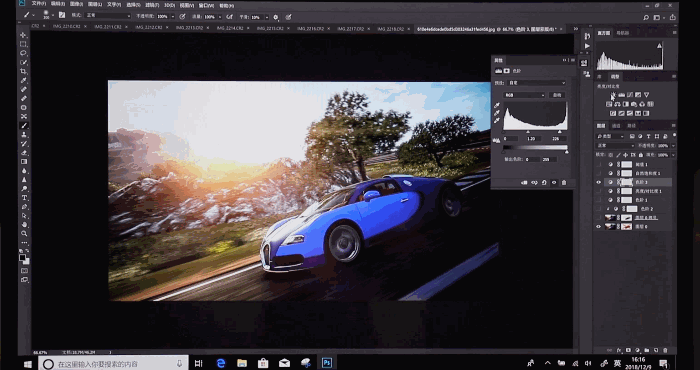Toggle visibility of bottom layer 图层 0

click(x=599, y=227)
